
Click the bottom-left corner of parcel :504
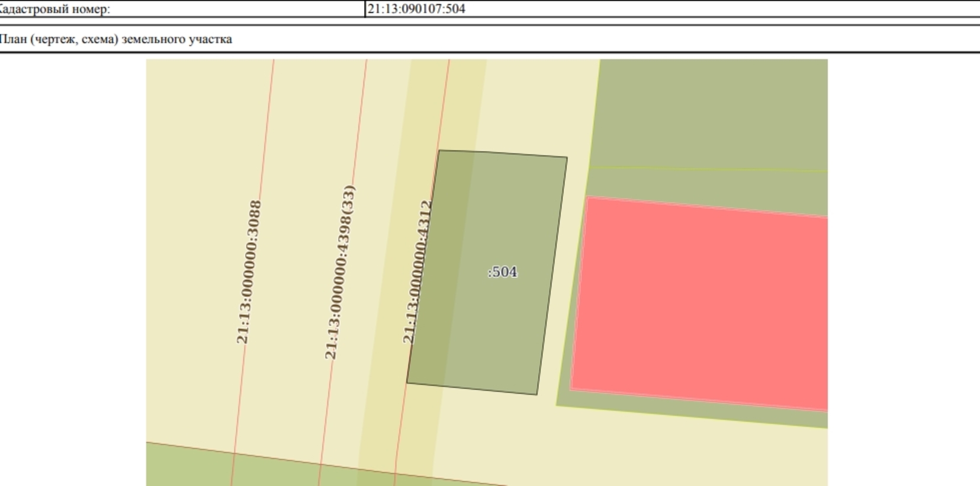click(407, 383)
